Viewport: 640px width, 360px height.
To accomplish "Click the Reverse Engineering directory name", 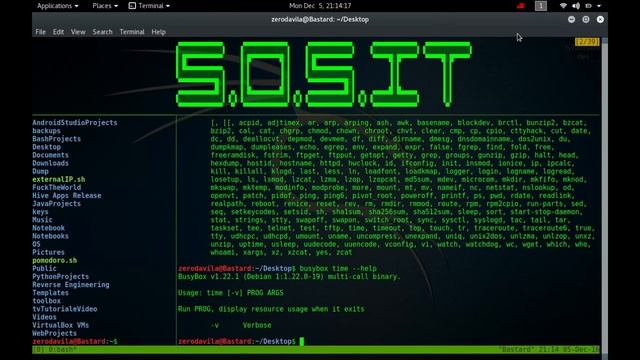I will (71, 284).
